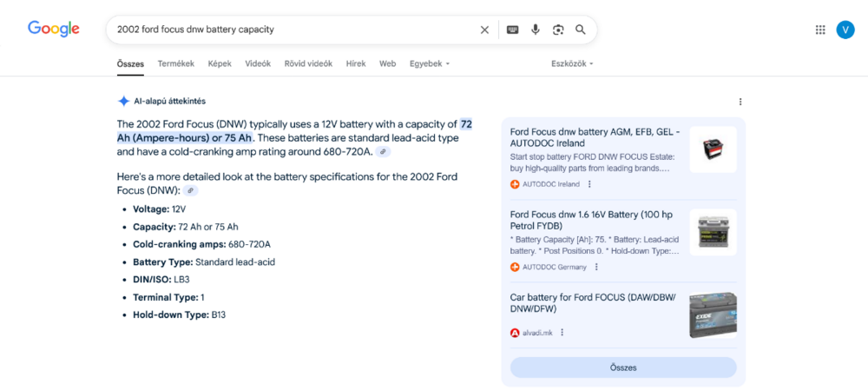Viewport: 868px width, 391px height.
Task: Open Ford Focus dnw 1.6 16V Battery link
Action: pos(592,220)
